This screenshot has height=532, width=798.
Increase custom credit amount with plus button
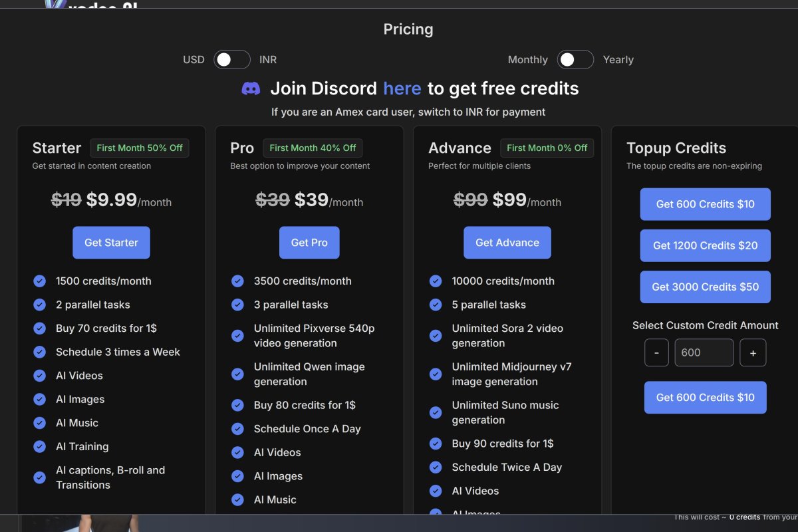[753, 353]
